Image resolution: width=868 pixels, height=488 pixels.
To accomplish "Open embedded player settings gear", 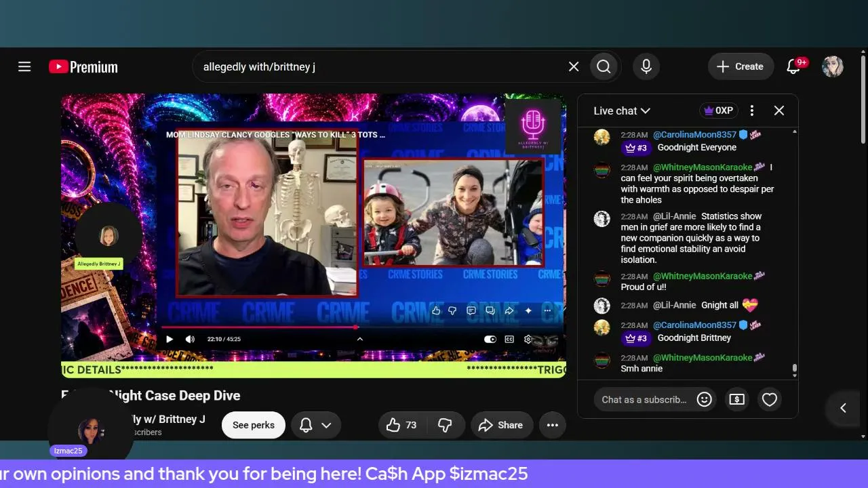I will pos(528,339).
